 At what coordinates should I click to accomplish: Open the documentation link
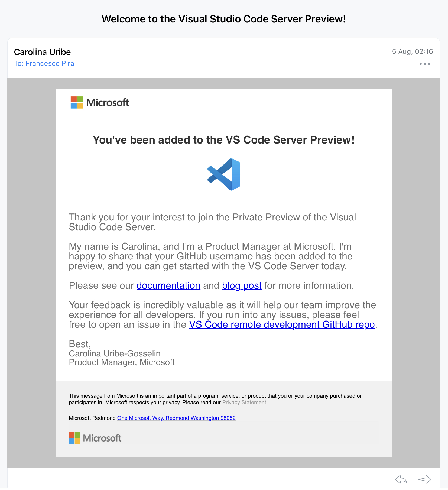click(x=168, y=285)
